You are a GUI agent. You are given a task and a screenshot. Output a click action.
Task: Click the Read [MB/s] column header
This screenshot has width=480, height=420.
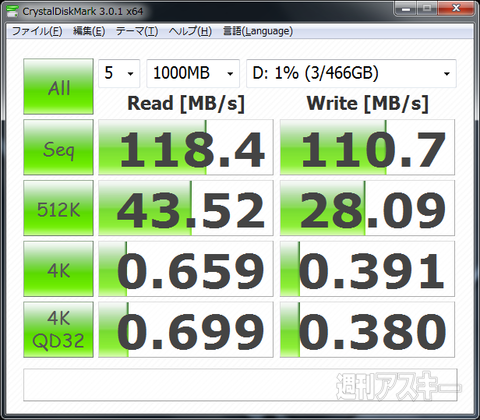click(186, 103)
